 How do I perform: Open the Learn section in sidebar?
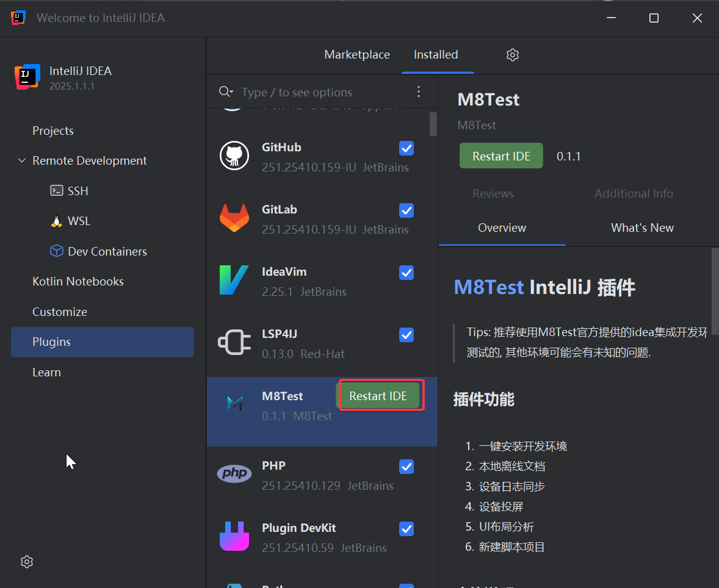[46, 372]
